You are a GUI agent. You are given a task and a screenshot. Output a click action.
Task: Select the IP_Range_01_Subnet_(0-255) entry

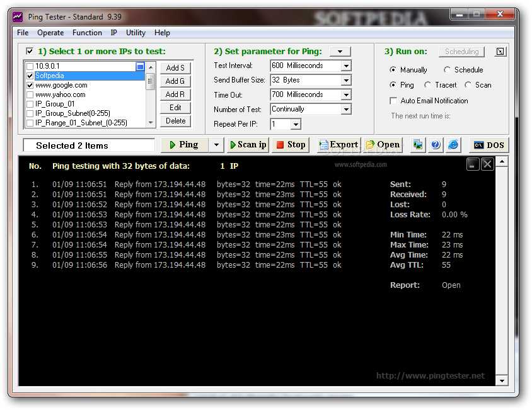coord(81,123)
